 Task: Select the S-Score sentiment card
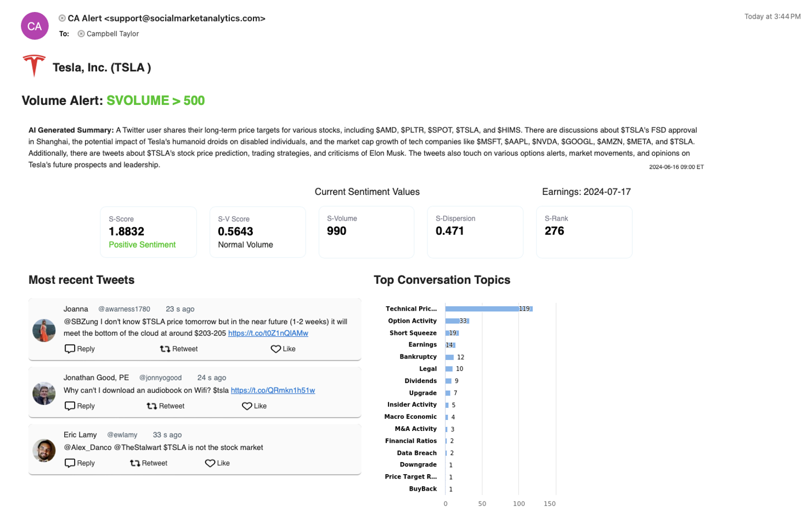tap(148, 232)
